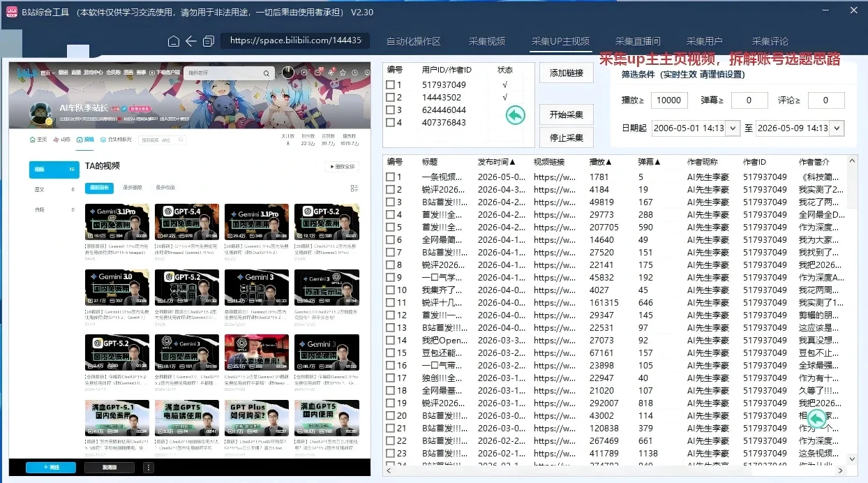
Task: Tick the checkbox of result row 1
Action: coord(391,177)
